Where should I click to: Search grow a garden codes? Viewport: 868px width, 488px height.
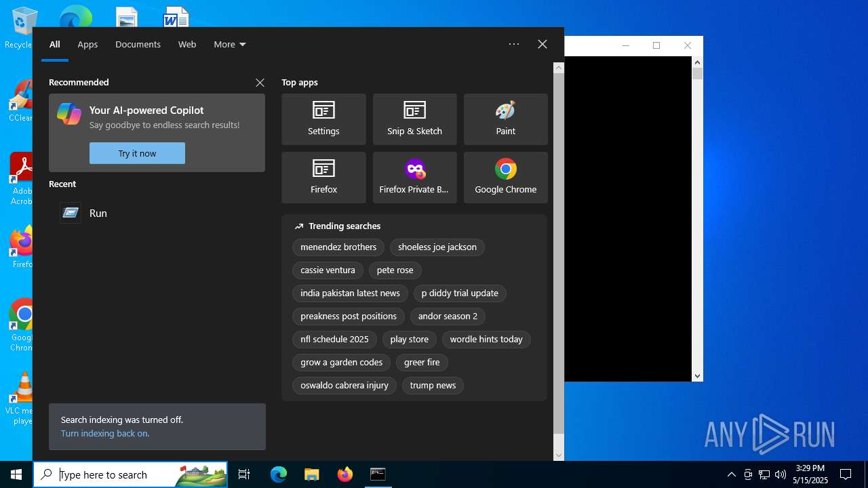341,362
